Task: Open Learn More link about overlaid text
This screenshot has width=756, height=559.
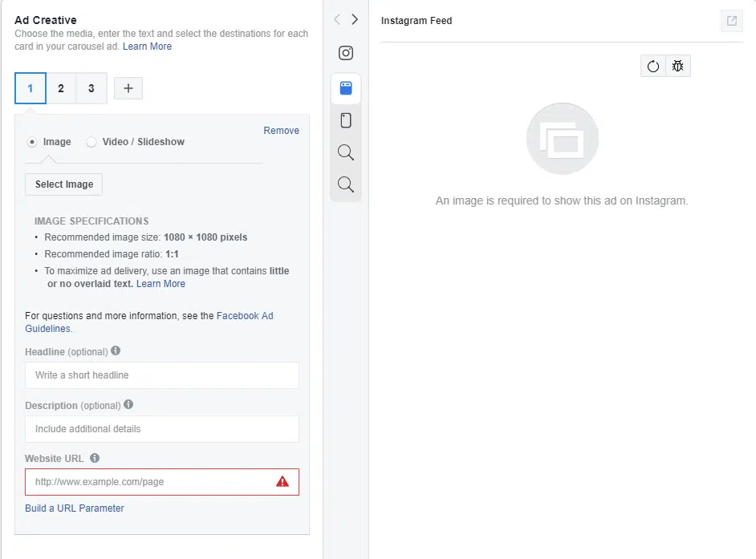Action: coord(161,284)
